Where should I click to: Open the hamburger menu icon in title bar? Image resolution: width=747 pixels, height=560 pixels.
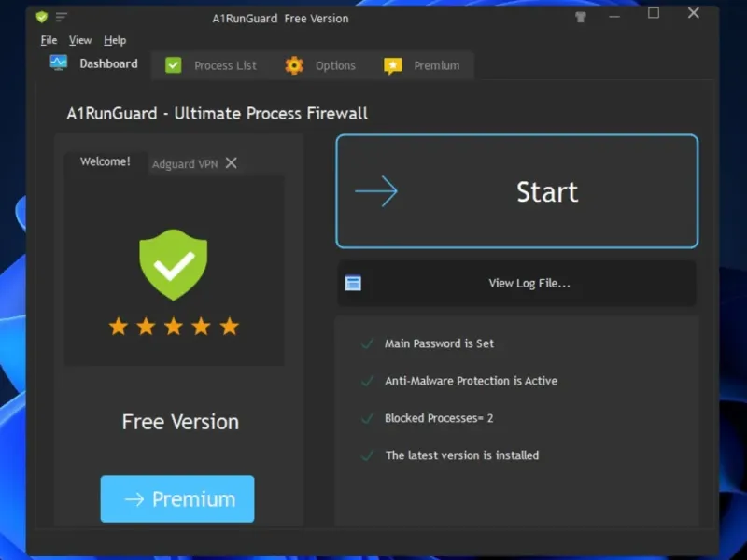tap(62, 18)
